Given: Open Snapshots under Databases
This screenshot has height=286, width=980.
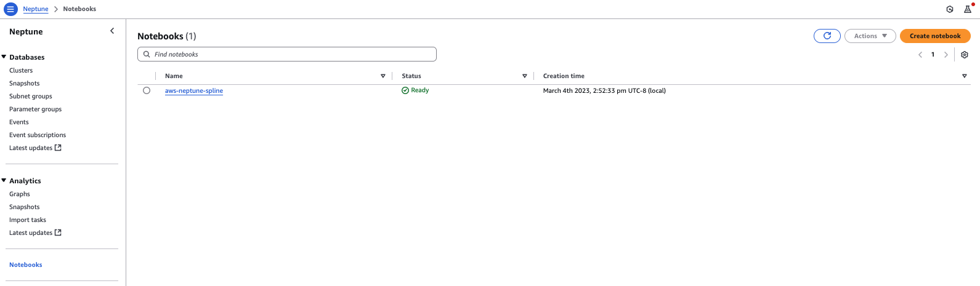Looking at the screenshot, I should coord(25,83).
